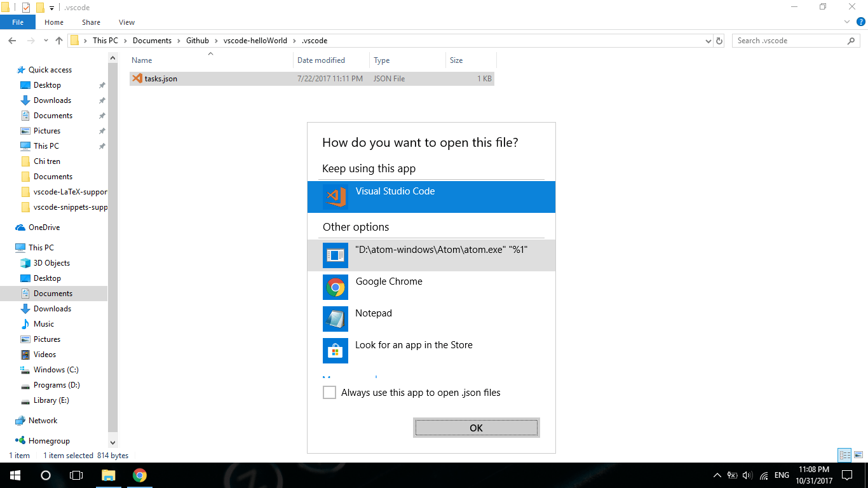Open the Music folder in navigation pane
Image resolution: width=868 pixels, height=488 pixels.
click(x=44, y=324)
